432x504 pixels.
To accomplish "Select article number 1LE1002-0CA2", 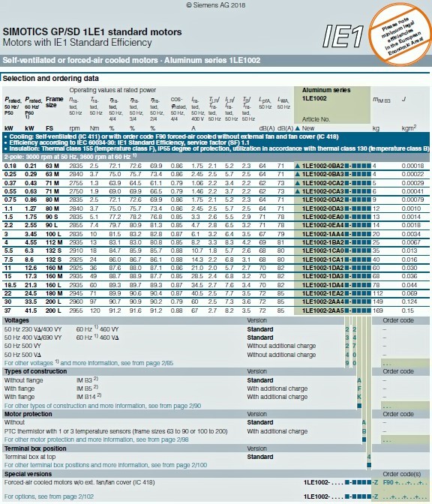I will [323, 183].
